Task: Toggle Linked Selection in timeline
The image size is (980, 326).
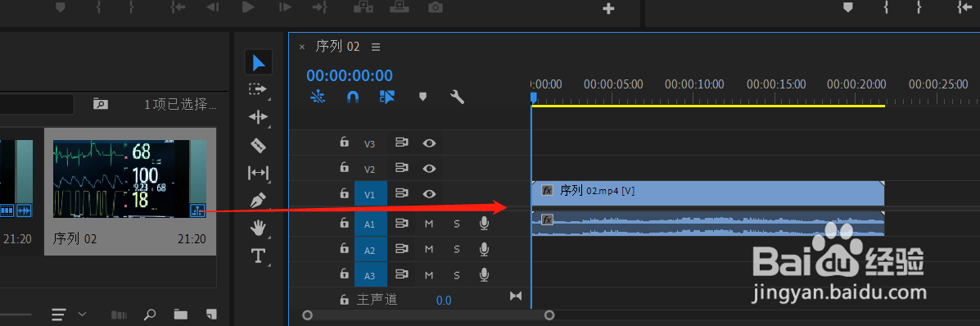Action: tap(387, 97)
